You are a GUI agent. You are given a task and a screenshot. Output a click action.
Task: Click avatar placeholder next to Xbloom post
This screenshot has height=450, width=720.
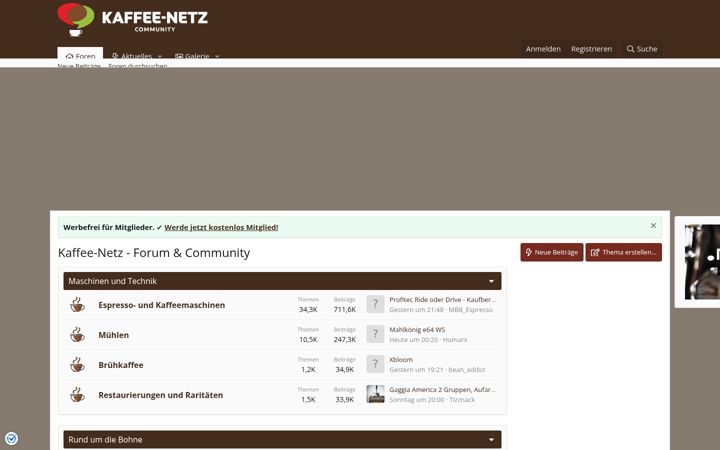[x=375, y=364]
